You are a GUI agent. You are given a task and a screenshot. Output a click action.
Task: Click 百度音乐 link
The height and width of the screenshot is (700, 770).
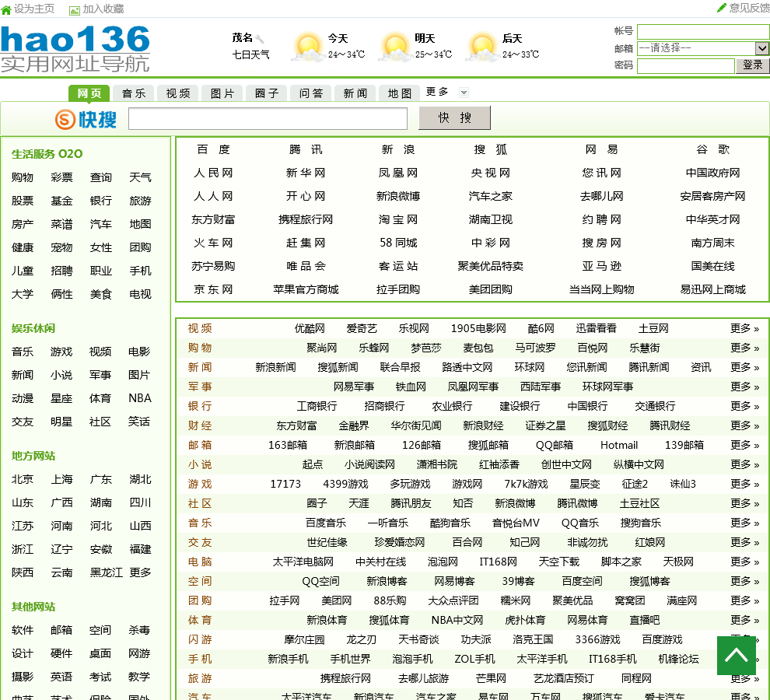tap(326, 523)
